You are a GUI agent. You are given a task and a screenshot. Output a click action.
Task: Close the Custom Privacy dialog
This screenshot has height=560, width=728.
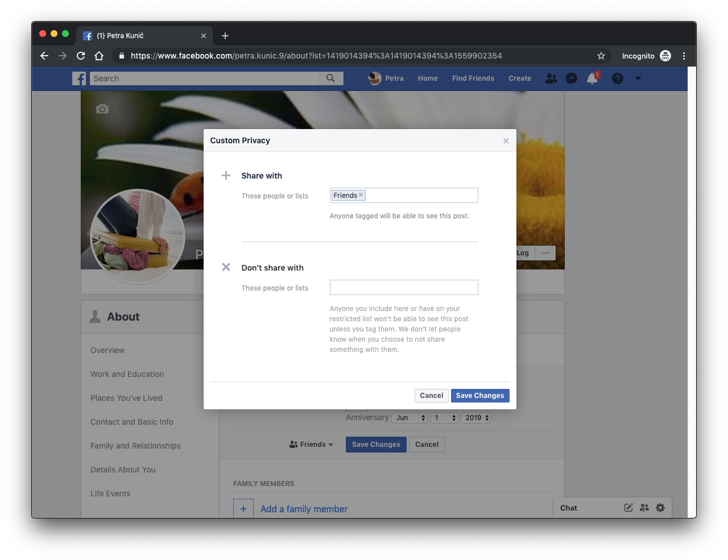(506, 141)
